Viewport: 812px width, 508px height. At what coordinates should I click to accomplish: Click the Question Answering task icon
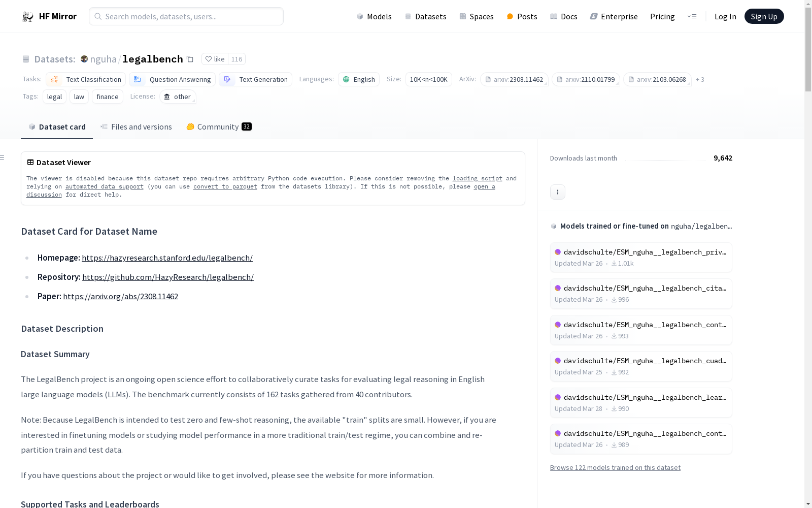click(x=138, y=79)
